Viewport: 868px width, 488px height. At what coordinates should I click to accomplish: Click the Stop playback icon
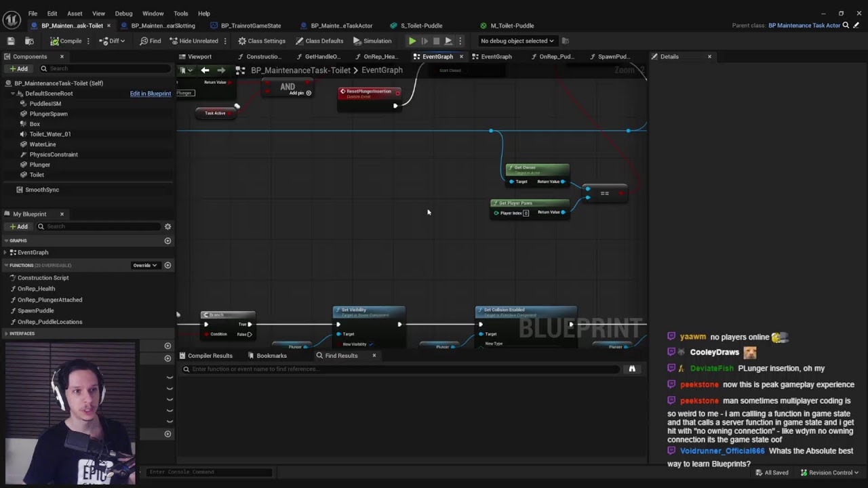(x=436, y=41)
